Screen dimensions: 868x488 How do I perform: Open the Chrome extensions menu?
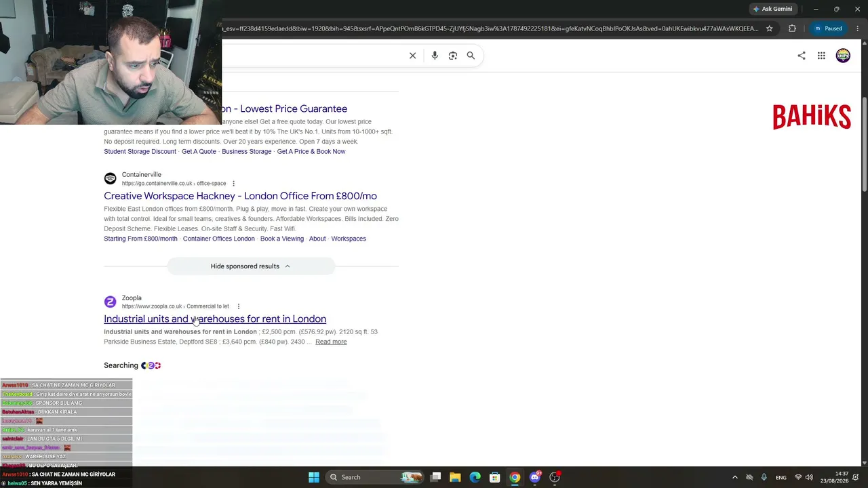click(792, 28)
